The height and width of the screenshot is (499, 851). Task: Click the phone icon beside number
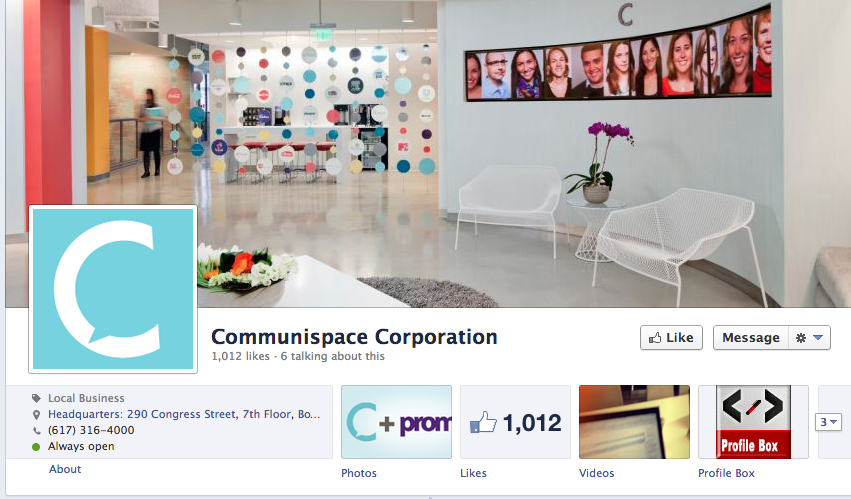click(x=36, y=431)
